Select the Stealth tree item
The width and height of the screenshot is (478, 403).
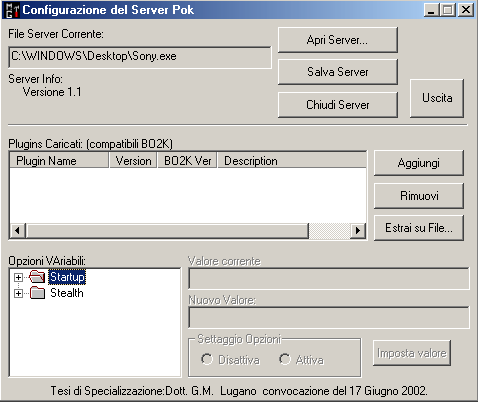[67, 293]
